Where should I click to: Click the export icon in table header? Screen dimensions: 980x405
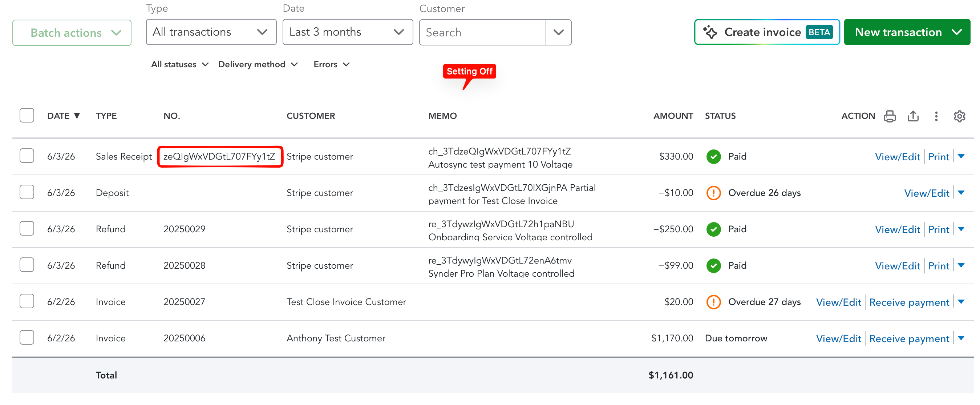pyautogui.click(x=913, y=116)
